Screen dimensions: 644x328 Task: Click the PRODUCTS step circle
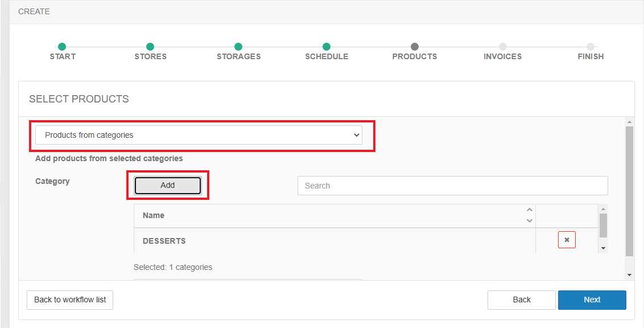(415, 47)
